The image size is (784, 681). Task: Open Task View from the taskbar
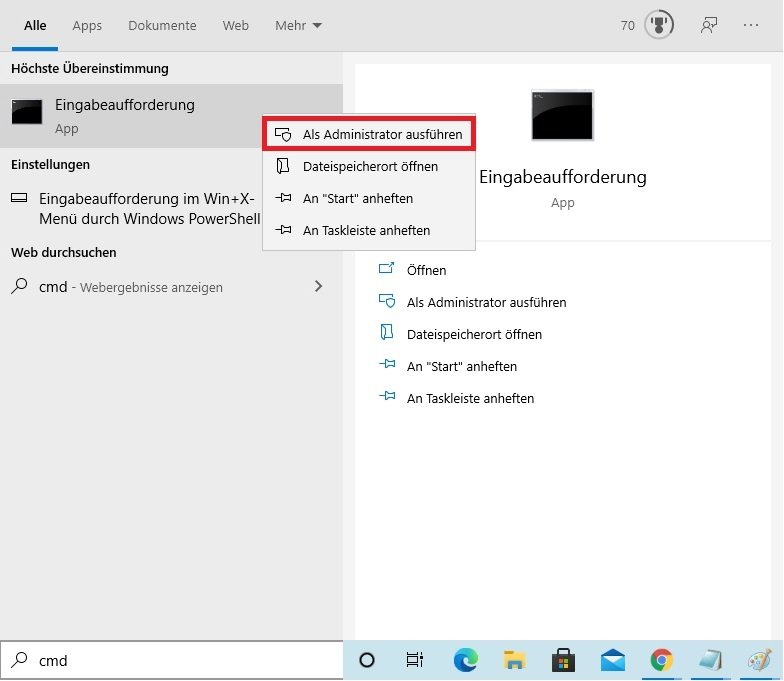414,660
